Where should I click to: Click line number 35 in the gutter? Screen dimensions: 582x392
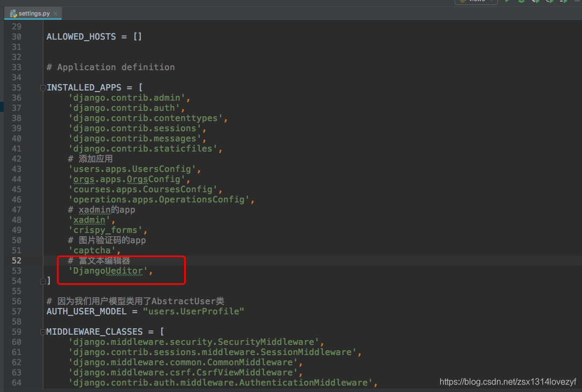pos(17,88)
